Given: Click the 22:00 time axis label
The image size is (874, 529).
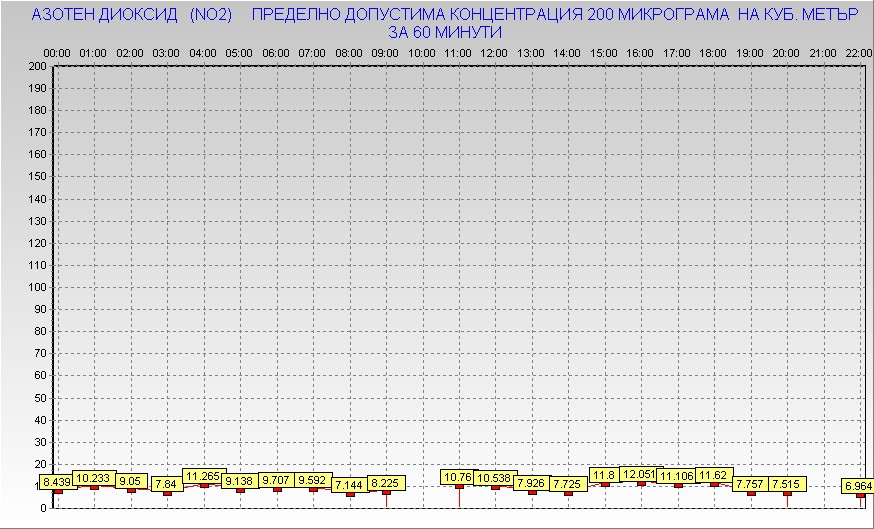Looking at the screenshot, I should pos(859,52).
